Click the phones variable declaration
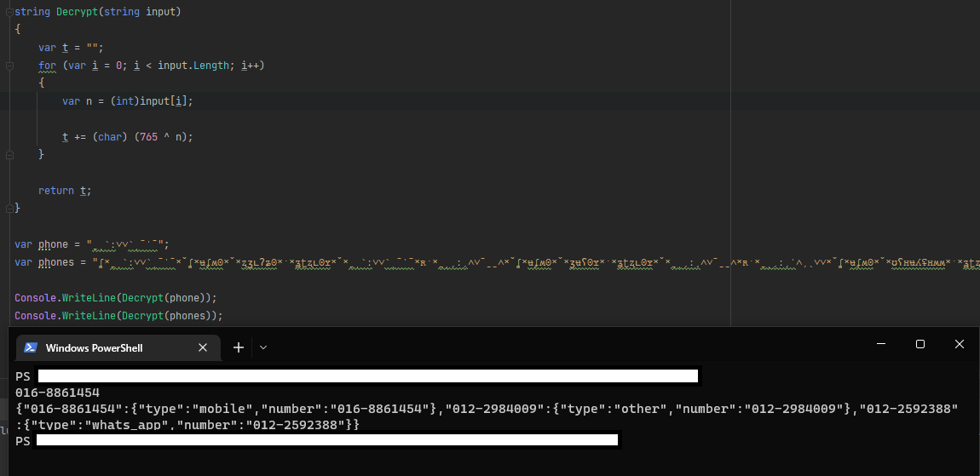 (56, 262)
